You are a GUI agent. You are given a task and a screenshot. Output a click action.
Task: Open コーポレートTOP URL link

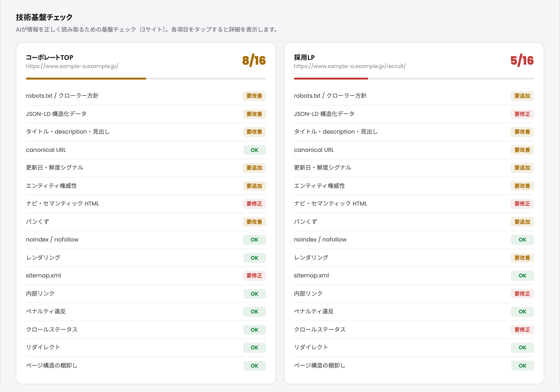click(72, 66)
